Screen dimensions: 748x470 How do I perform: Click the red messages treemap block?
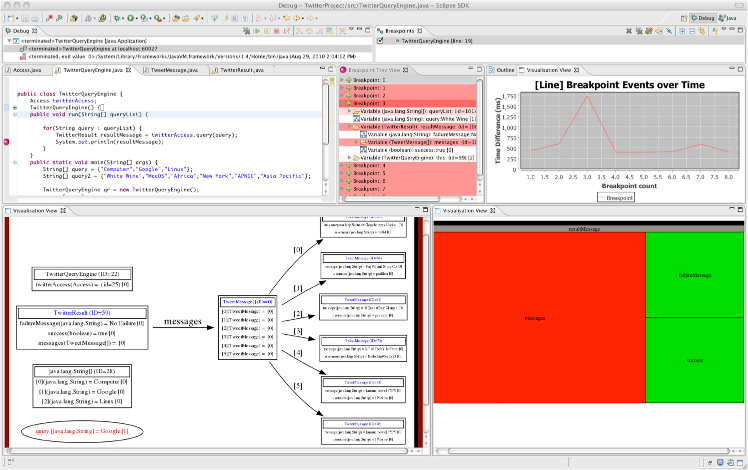point(540,318)
